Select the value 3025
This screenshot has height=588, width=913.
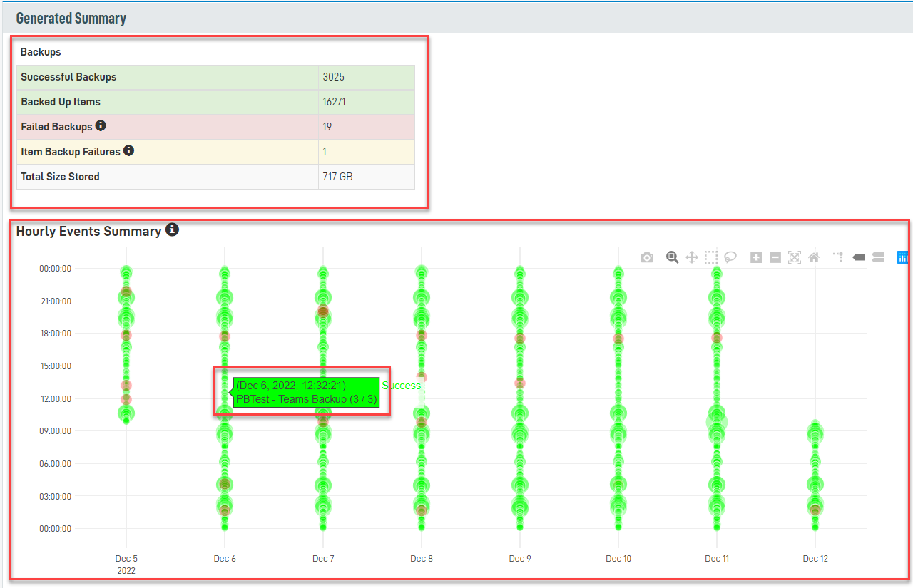pos(333,77)
